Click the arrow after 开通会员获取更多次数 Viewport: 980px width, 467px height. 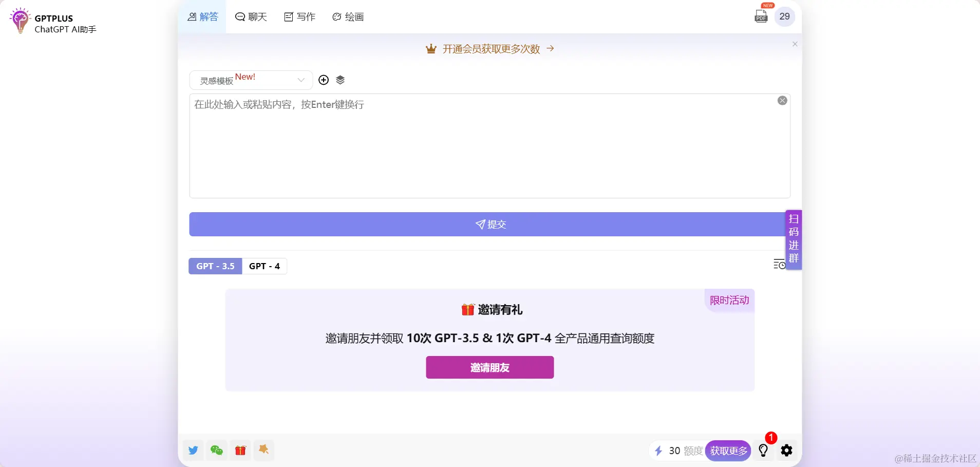[550, 48]
